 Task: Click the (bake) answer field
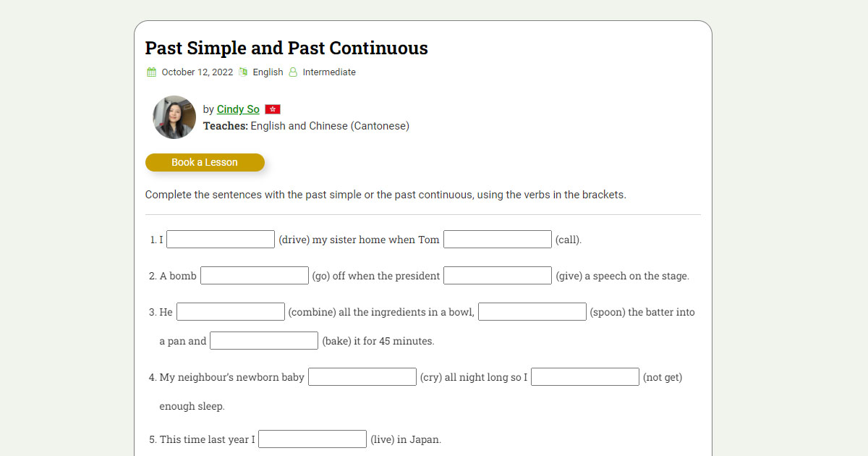(x=264, y=341)
